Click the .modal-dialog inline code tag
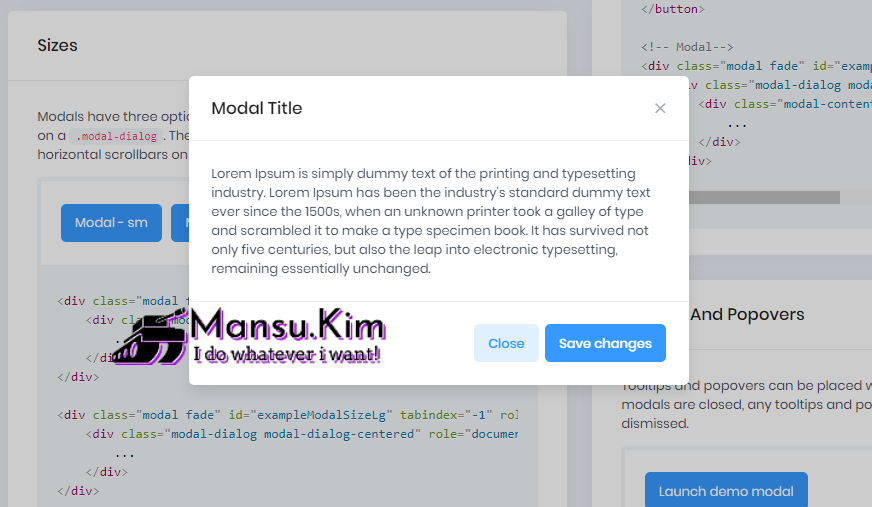This screenshot has width=872, height=507. tap(118, 136)
